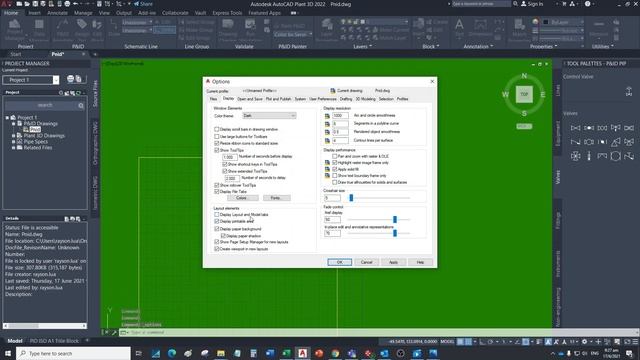Viewport: 640px width, 360px height.
Task: Expand the Annotation ribbon panel
Action: (478, 47)
